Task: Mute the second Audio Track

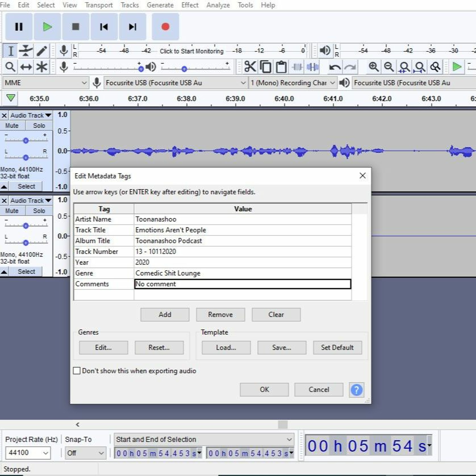Action: [12, 211]
